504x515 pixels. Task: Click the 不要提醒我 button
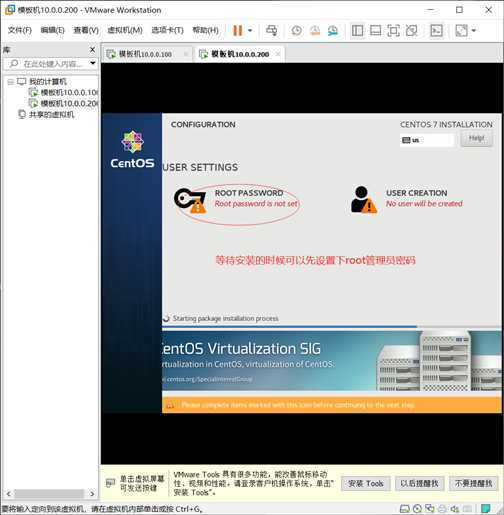click(x=473, y=483)
